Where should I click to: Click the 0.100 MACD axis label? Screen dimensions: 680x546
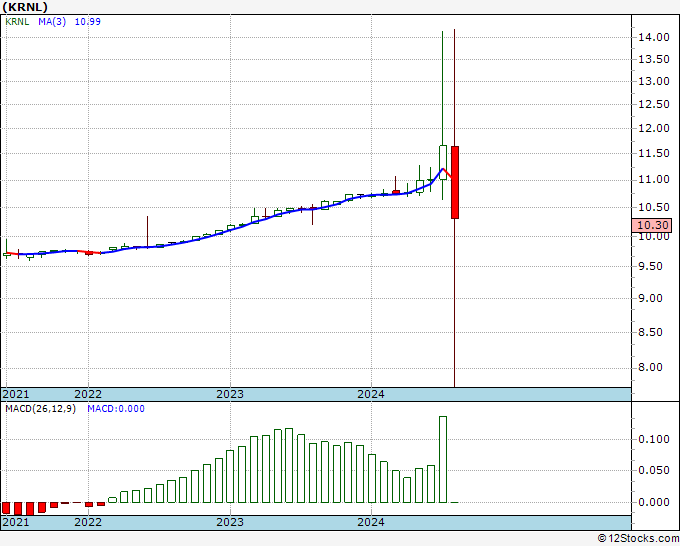pos(654,439)
